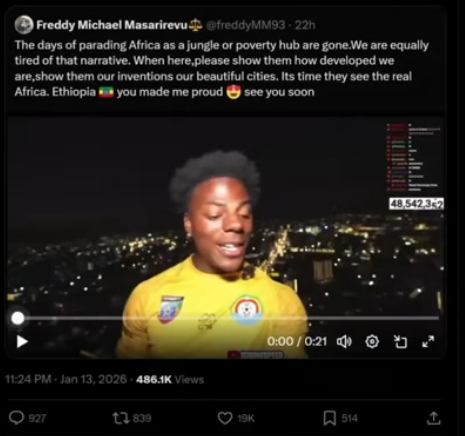
Task: Seek to the middle of the video timeline
Action: click(228, 318)
